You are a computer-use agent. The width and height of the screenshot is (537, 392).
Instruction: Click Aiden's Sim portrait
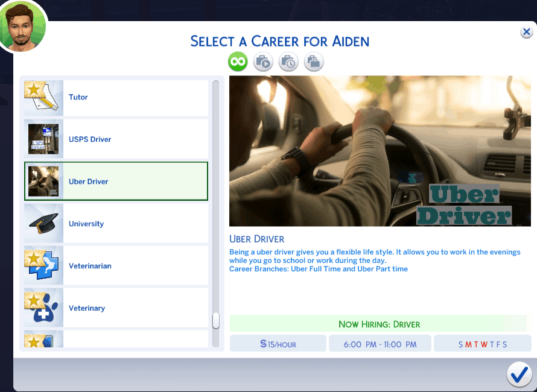[x=23, y=25]
